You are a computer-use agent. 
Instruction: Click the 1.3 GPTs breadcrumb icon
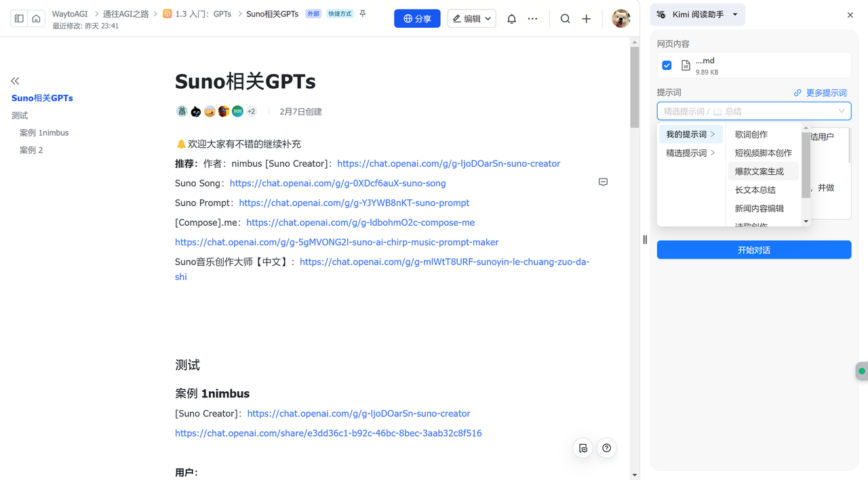pos(167,14)
